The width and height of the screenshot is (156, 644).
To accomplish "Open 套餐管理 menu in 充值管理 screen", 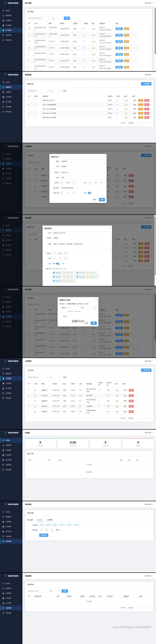I will (x=11, y=588).
